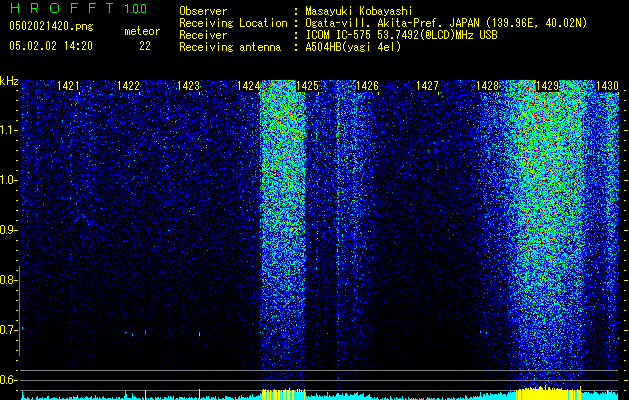Screen dimensions: 629x400
Task: Click the 0.9 kHz frequency label
Action: tap(7, 230)
